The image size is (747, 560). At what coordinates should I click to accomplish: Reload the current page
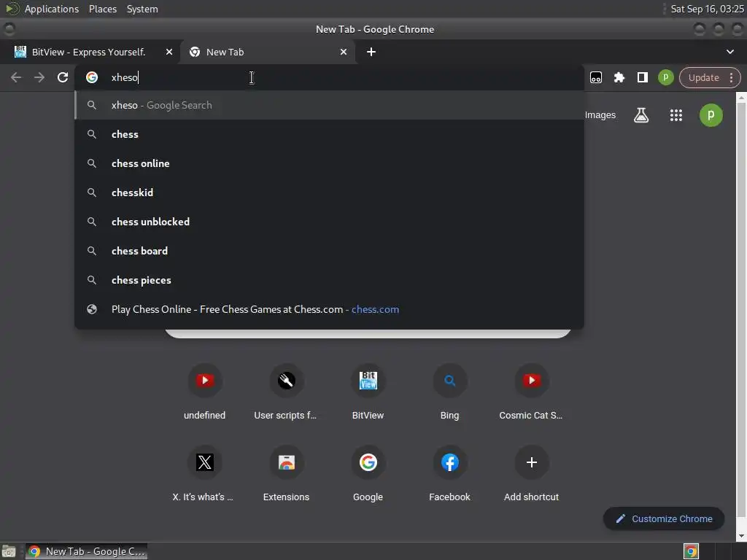pos(63,77)
